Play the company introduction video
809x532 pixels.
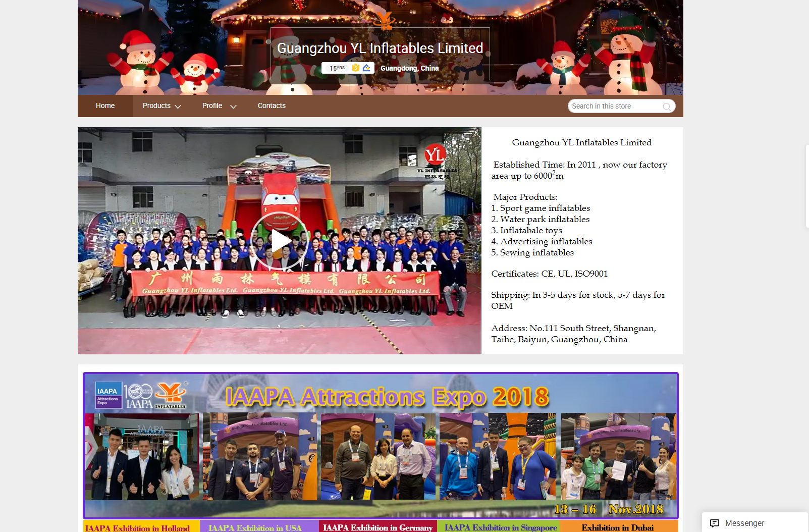coord(280,241)
